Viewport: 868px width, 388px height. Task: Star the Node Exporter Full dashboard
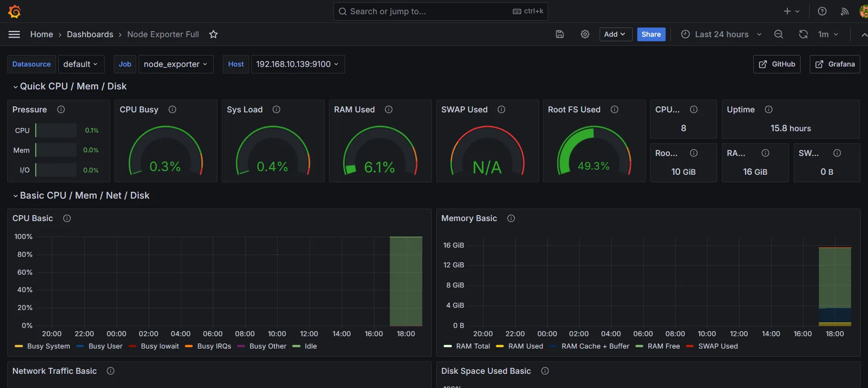point(213,34)
